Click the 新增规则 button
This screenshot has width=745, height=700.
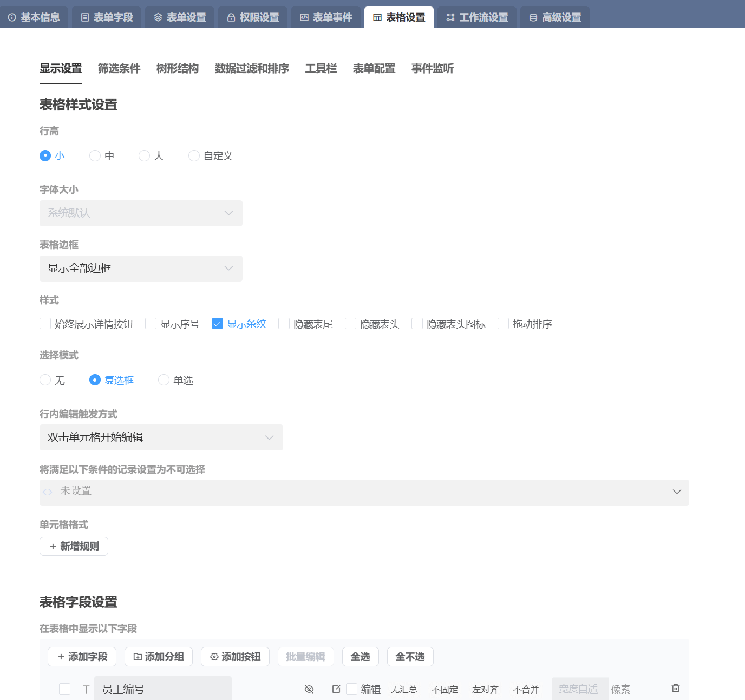(x=74, y=546)
